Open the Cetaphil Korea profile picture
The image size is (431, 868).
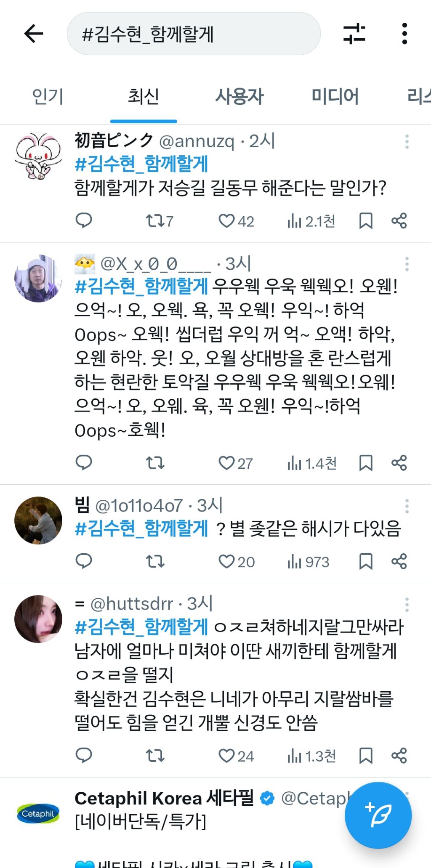pos(38,813)
